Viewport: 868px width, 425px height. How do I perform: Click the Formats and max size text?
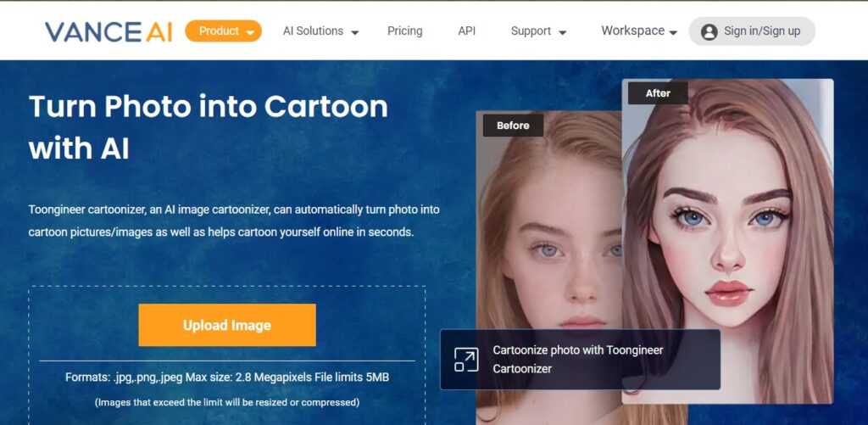click(227, 377)
